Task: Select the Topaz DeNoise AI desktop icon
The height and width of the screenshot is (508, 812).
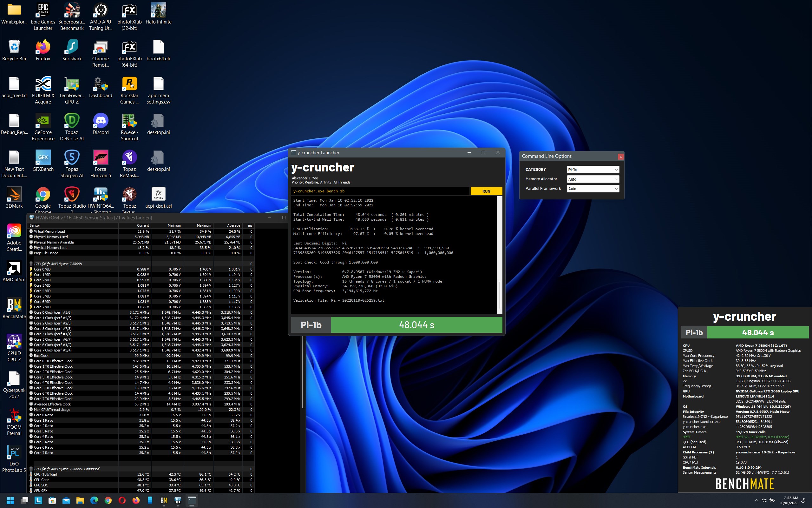Action: [x=72, y=127]
